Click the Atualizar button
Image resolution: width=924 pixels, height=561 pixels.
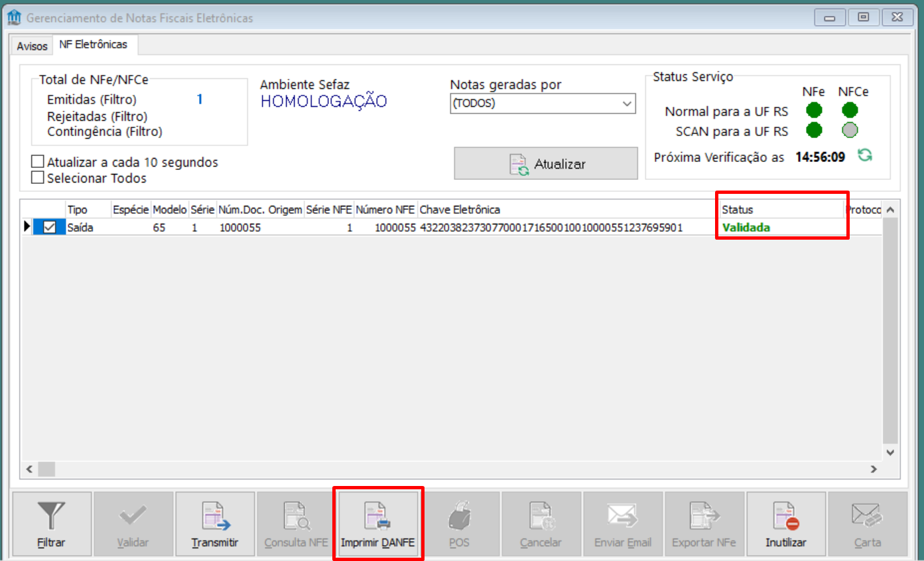coord(546,164)
